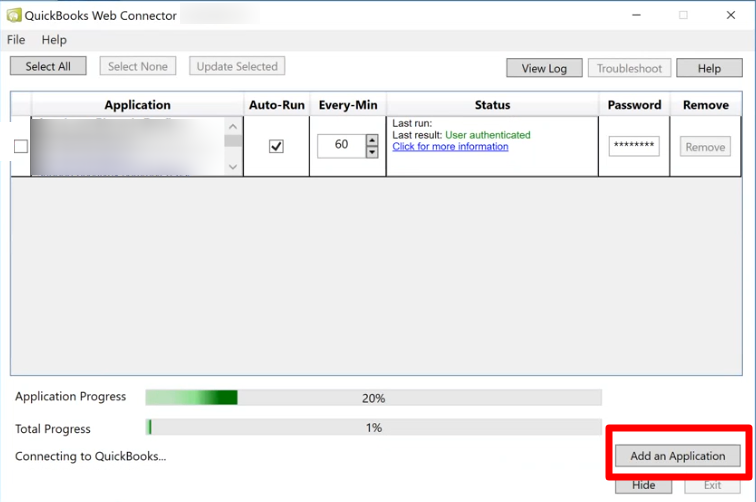Click the Select None button

click(x=138, y=66)
